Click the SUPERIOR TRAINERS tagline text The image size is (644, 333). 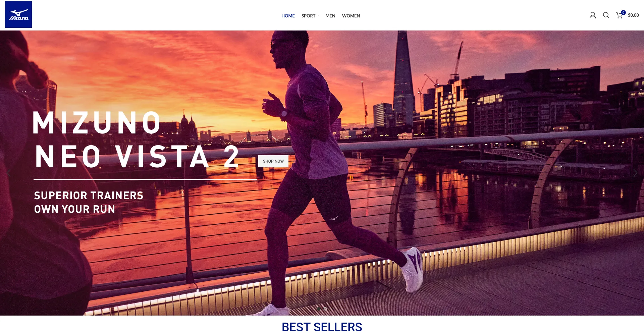(x=89, y=196)
